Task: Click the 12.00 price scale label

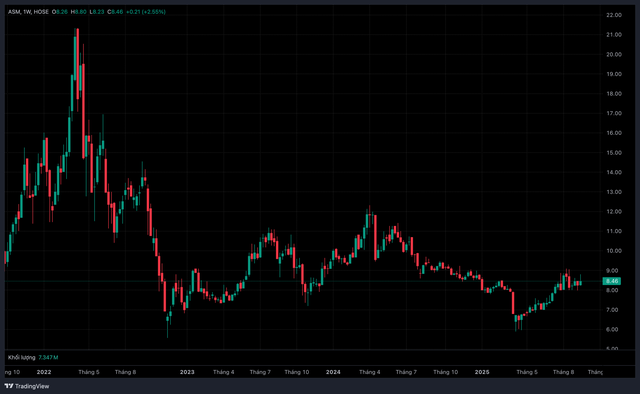Action: pos(614,211)
